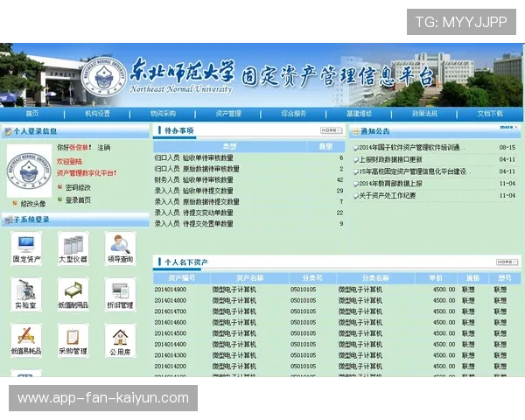Select row 归口人员 原始数据待审核数量
Viewport: 525px width, 420px height.
(x=248, y=169)
